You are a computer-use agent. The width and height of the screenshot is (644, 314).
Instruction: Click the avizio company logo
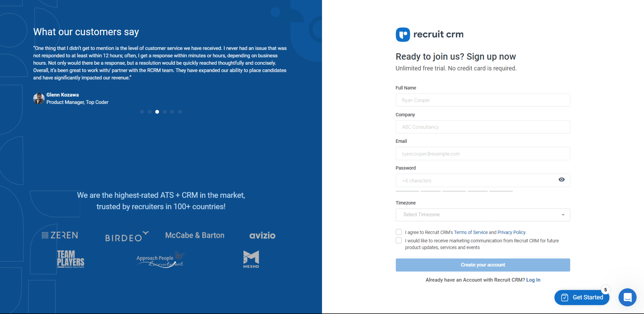262,235
